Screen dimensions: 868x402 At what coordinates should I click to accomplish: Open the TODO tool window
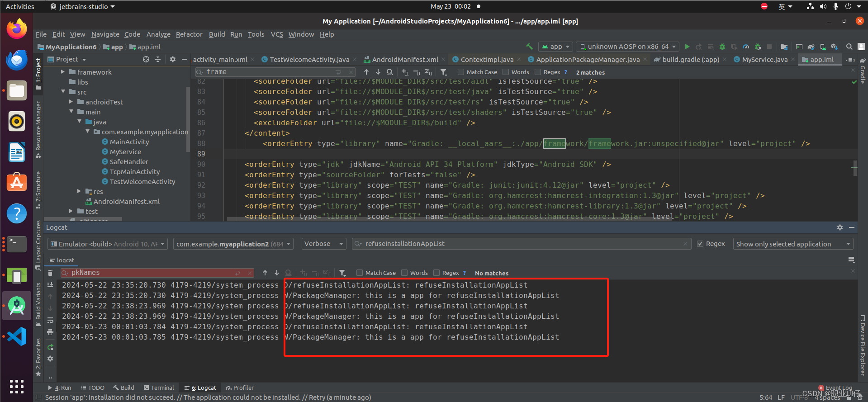click(93, 388)
